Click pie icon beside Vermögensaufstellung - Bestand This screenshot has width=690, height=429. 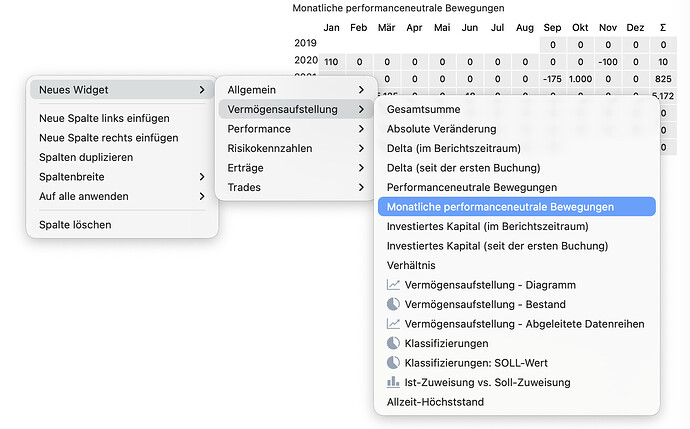point(393,304)
